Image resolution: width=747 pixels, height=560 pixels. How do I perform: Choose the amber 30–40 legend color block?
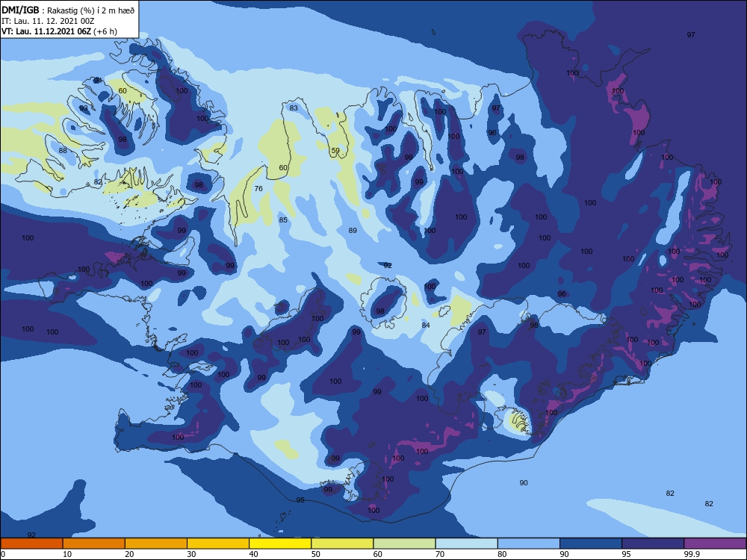point(218,544)
